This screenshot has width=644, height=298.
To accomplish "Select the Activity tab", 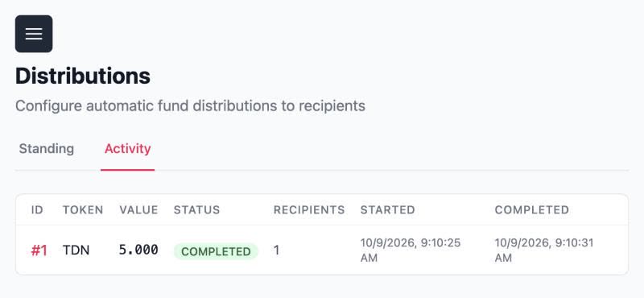I will pos(127,148).
